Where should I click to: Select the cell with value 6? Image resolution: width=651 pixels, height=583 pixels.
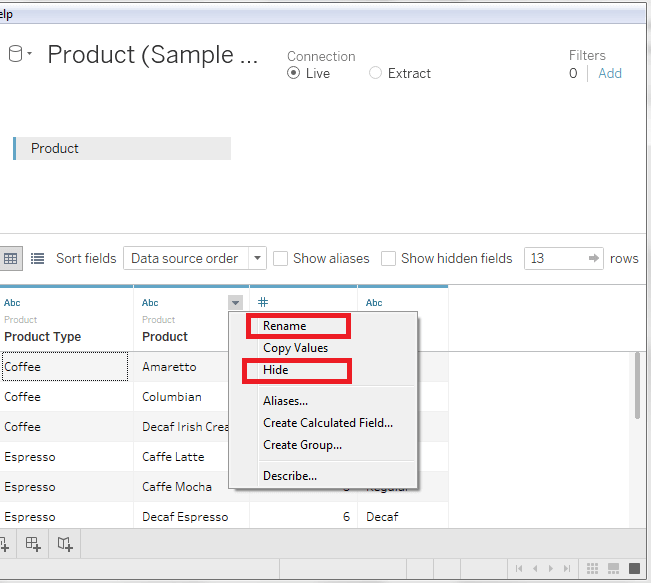pyautogui.click(x=303, y=517)
